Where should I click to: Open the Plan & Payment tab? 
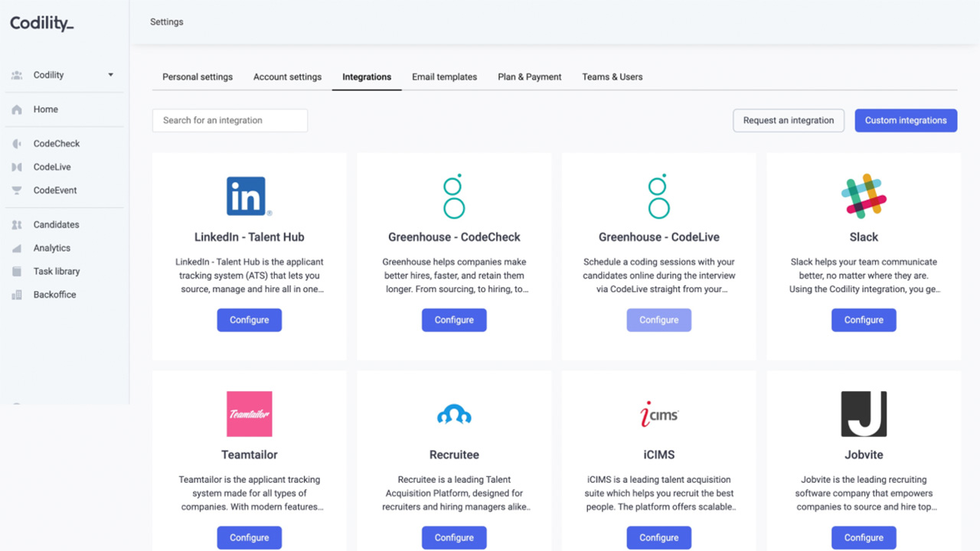(530, 77)
